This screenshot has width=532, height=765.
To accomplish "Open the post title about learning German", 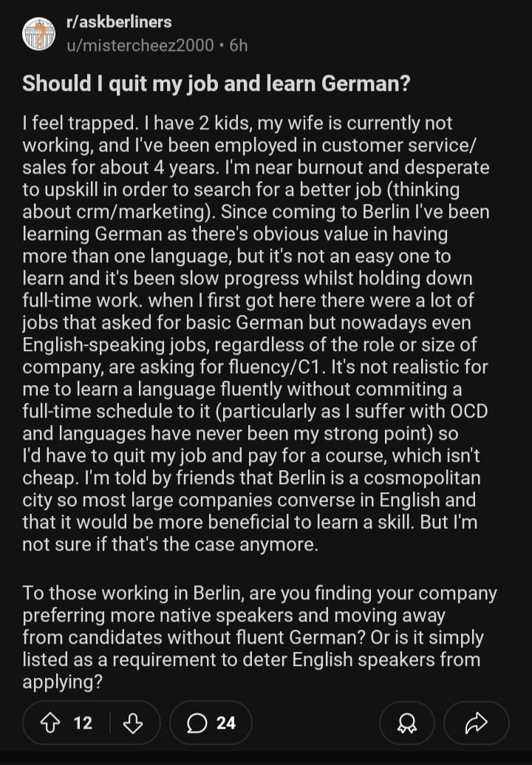I will [x=216, y=84].
